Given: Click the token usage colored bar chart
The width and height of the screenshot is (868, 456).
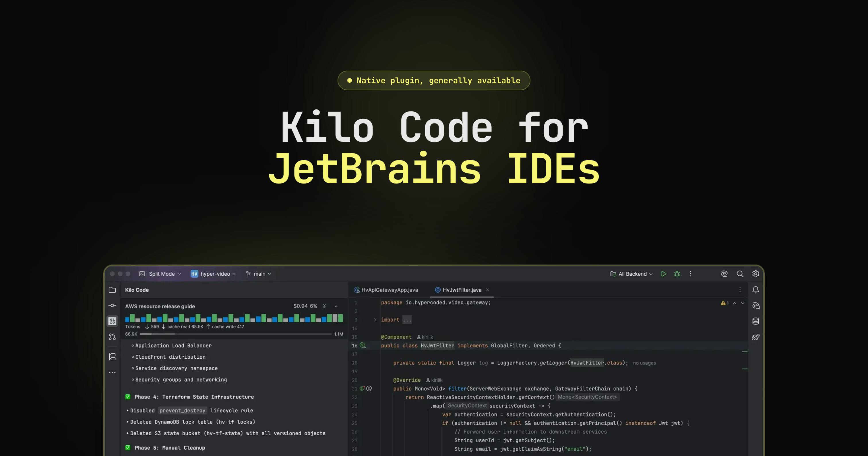Looking at the screenshot, I should (234, 318).
